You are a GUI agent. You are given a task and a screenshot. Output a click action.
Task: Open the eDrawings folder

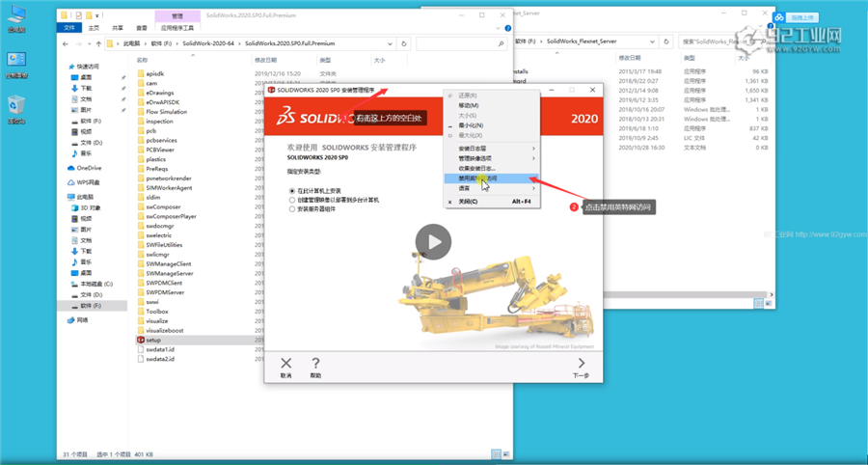pos(160,93)
